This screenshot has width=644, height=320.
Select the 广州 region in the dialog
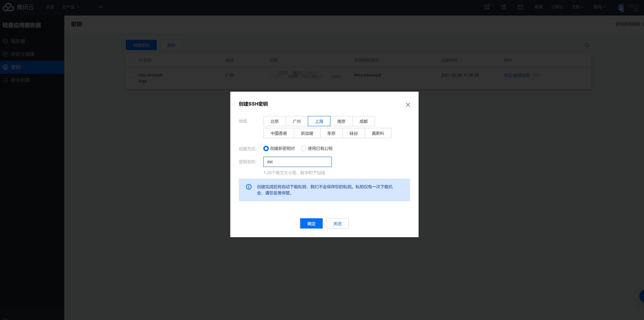297,121
